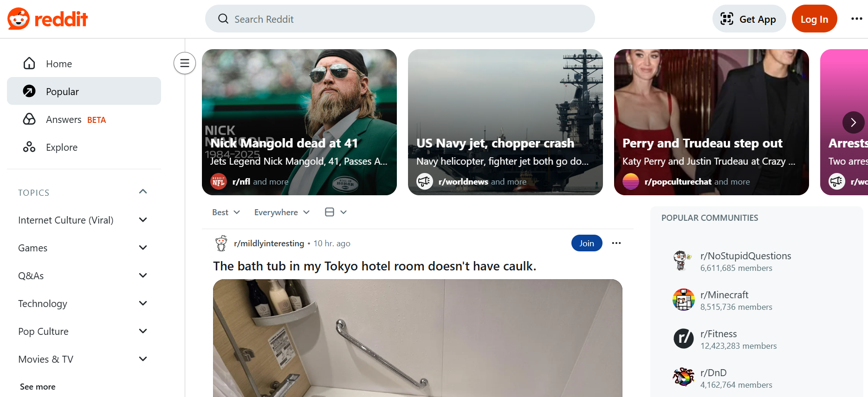Join the r/mildlyinteresting community

click(x=586, y=243)
